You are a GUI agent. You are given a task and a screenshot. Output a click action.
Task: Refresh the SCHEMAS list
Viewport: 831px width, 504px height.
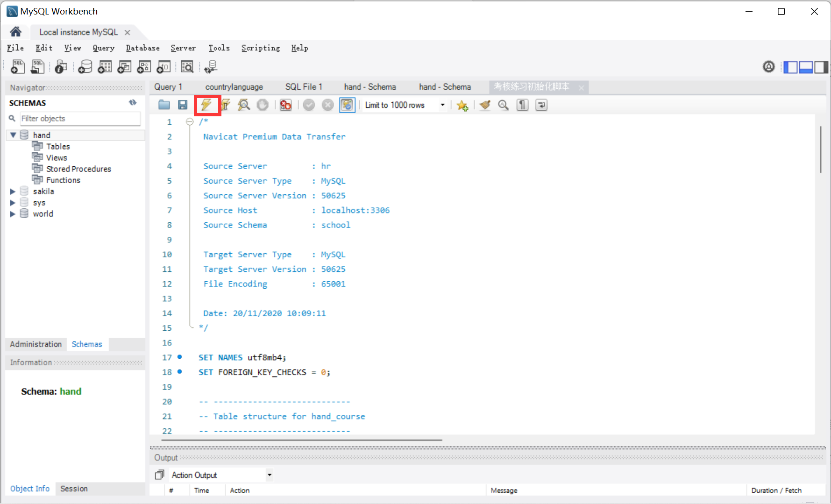click(133, 103)
